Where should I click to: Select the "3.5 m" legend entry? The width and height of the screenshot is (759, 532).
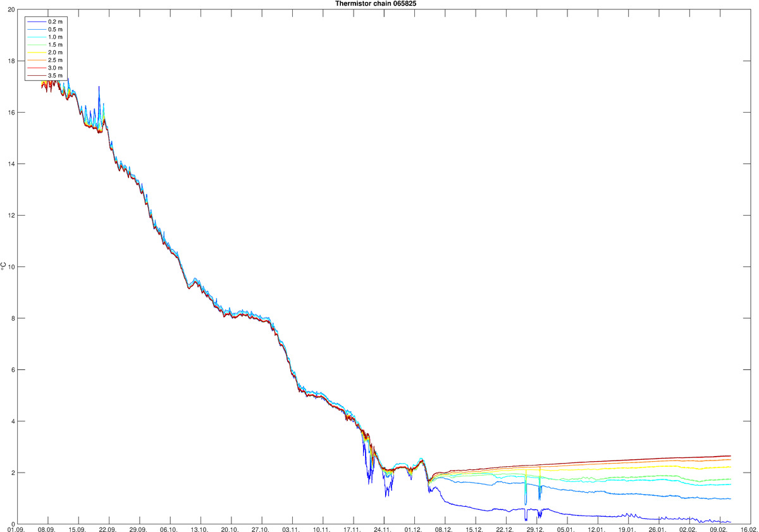[x=46, y=75]
